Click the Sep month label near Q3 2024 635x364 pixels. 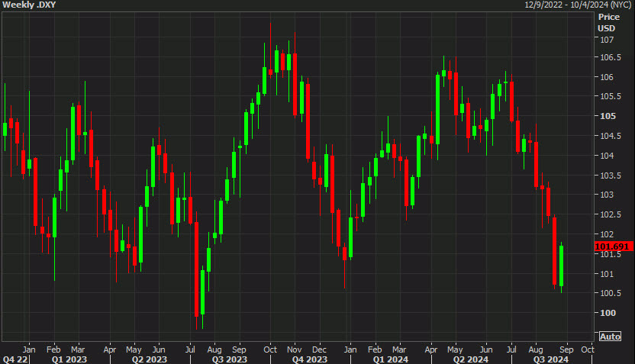(x=566, y=350)
